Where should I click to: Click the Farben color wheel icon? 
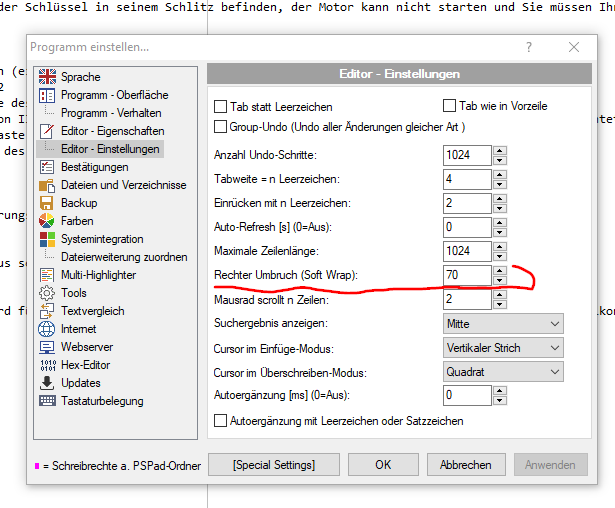[47, 221]
